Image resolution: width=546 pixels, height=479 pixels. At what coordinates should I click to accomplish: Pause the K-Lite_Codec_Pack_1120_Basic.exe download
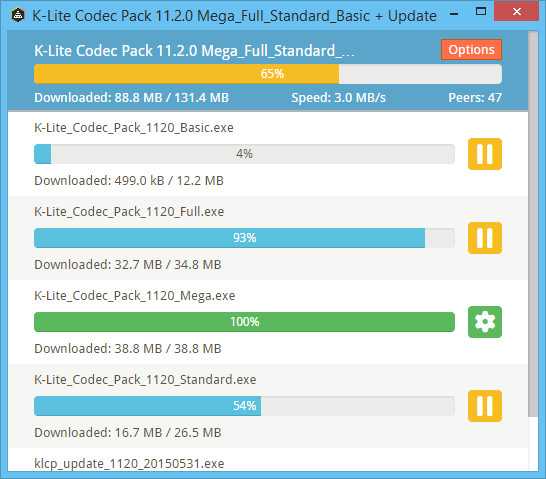(485, 154)
